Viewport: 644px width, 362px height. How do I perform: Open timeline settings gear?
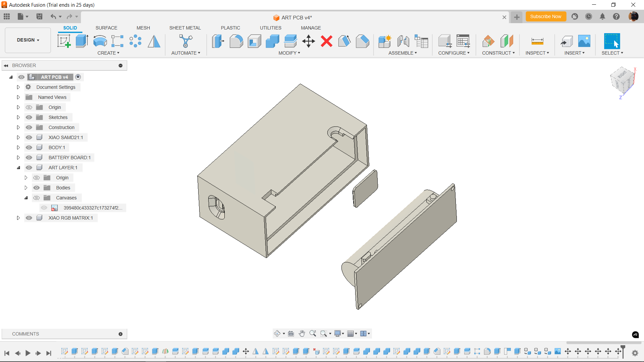click(635, 353)
